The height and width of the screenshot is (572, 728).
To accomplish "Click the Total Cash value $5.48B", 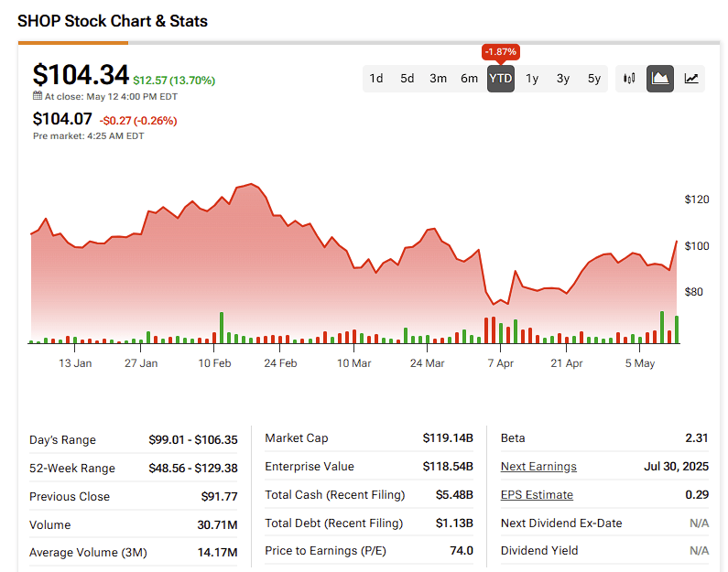I will point(454,494).
